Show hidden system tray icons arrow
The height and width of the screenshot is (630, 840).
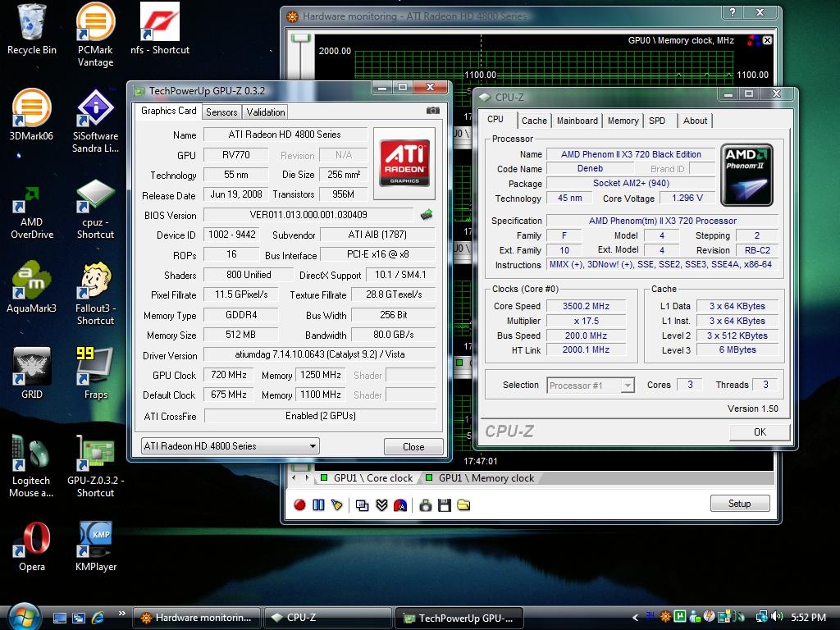coord(636,617)
